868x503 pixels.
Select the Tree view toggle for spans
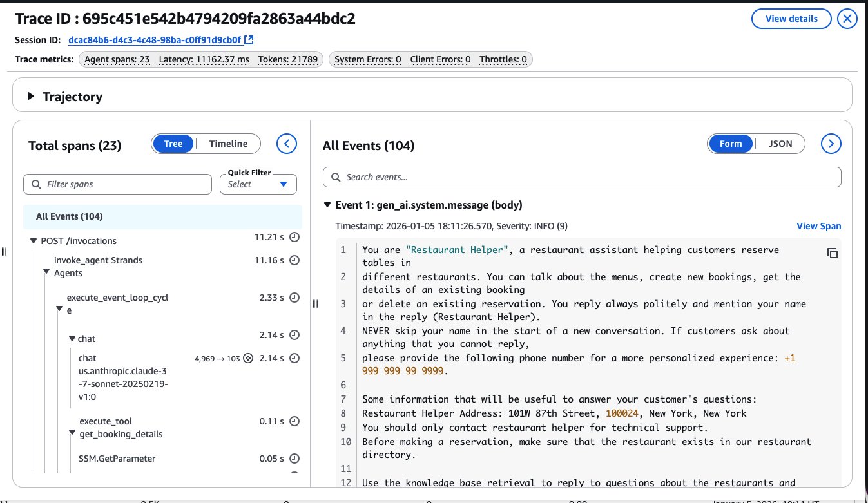pyautogui.click(x=173, y=143)
